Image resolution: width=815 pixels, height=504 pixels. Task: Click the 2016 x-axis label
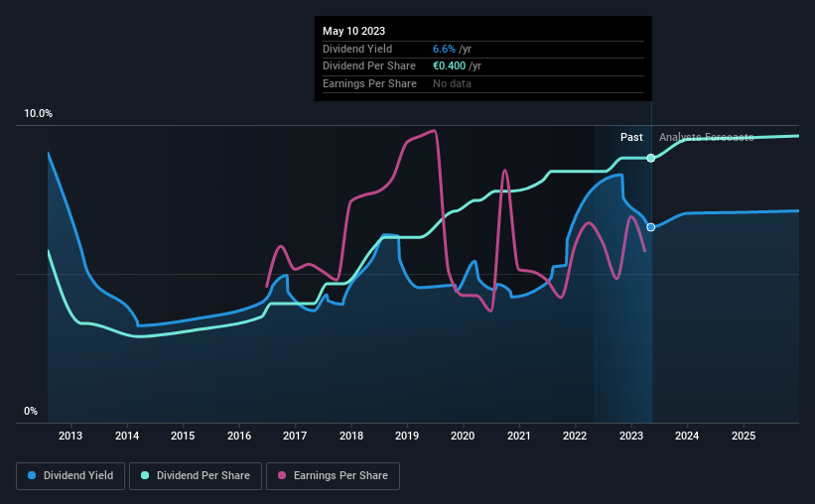(x=239, y=436)
